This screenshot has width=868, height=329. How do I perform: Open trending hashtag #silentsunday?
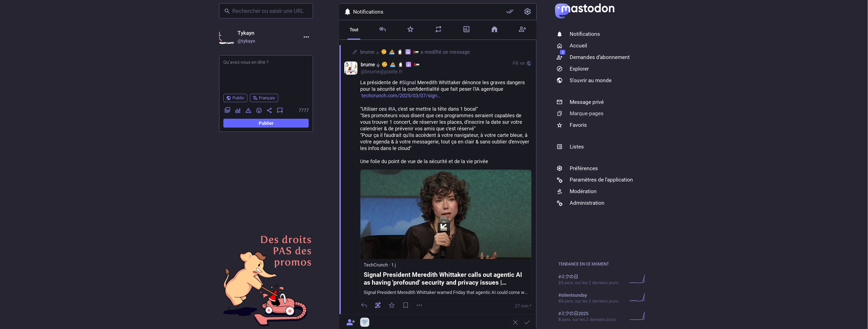click(x=572, y=295)
